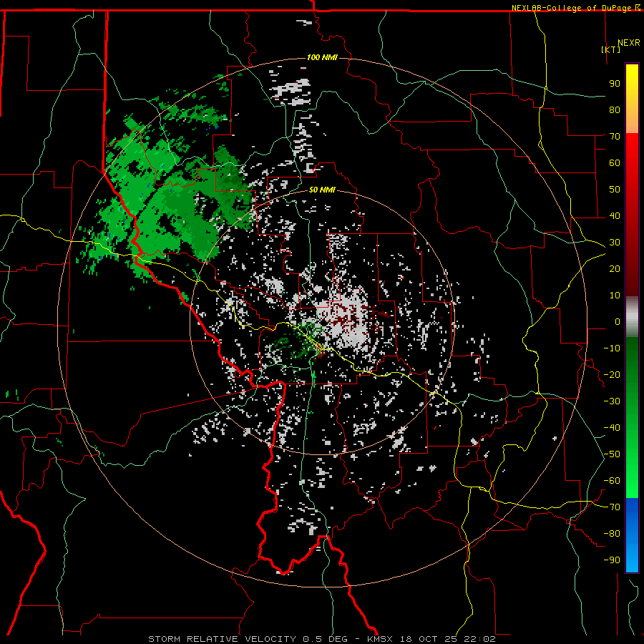Select the -20 scale value

(x=612, y=375)
